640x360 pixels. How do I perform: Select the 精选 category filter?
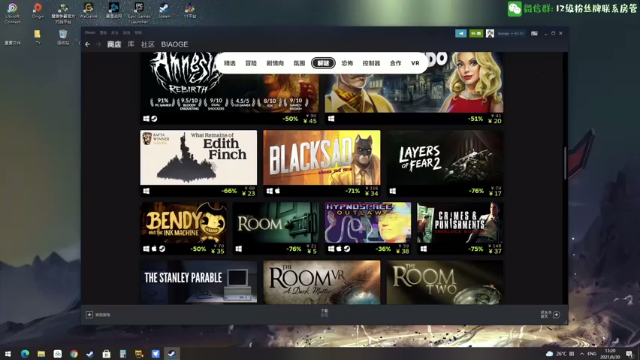coord(230,63)
